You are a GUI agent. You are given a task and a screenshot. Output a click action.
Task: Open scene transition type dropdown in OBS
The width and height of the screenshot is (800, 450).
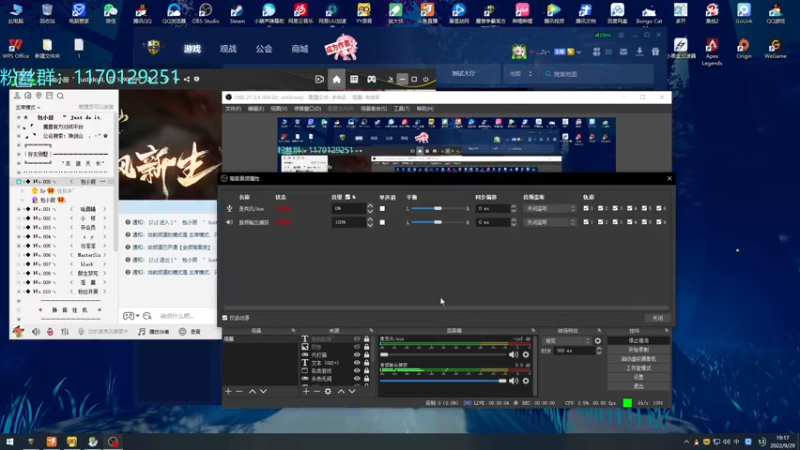coord(567,341)
